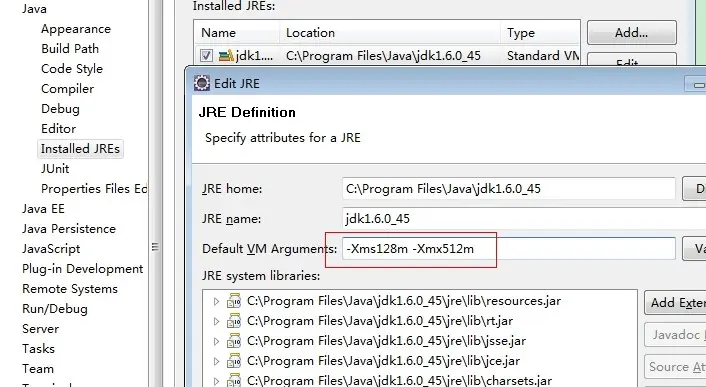Open the Editor preferences page
Viewport: 706px width, 387px height.
click(x=59, y=129)
